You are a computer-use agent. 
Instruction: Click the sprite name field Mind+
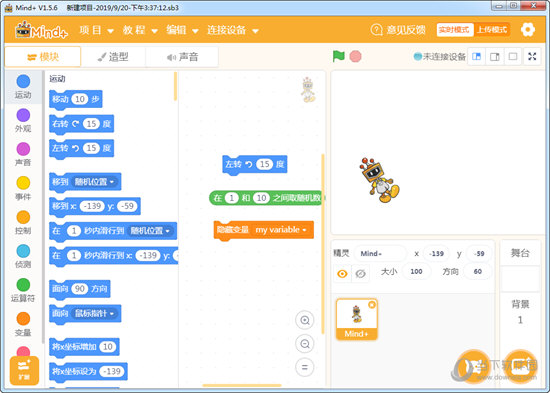click(x=380, y=253)
